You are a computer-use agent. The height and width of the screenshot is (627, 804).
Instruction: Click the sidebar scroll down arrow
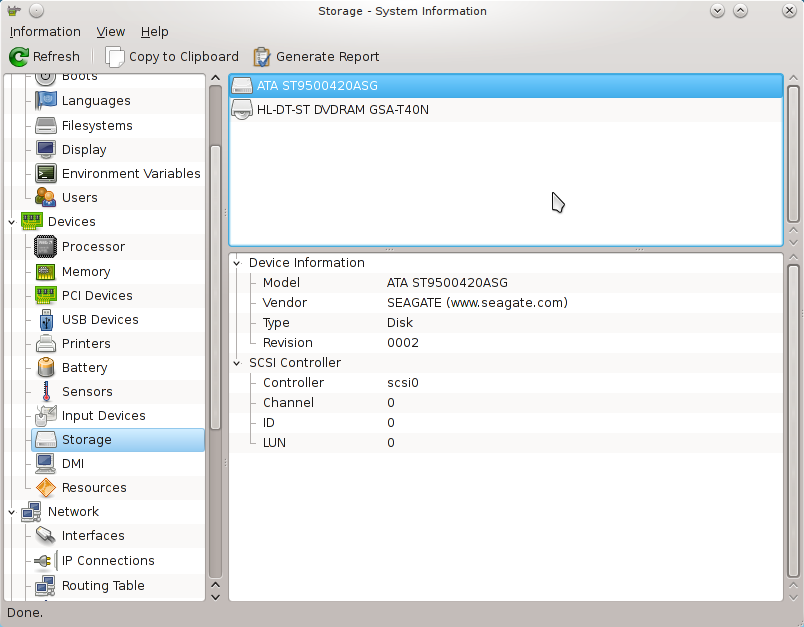(215, 596)
